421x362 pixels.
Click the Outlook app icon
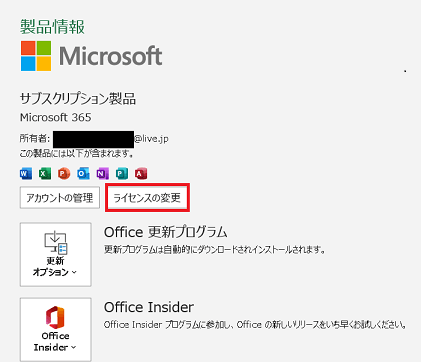[83, 174]
